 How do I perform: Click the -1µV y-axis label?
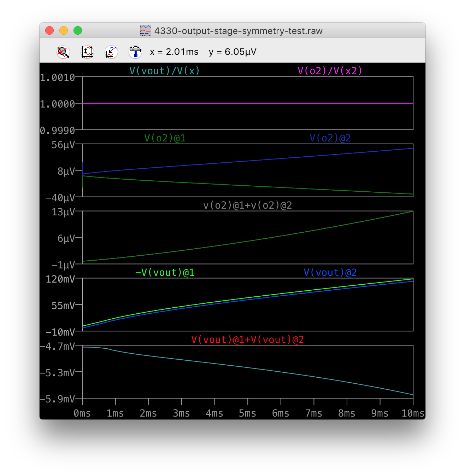click(63, 265)
